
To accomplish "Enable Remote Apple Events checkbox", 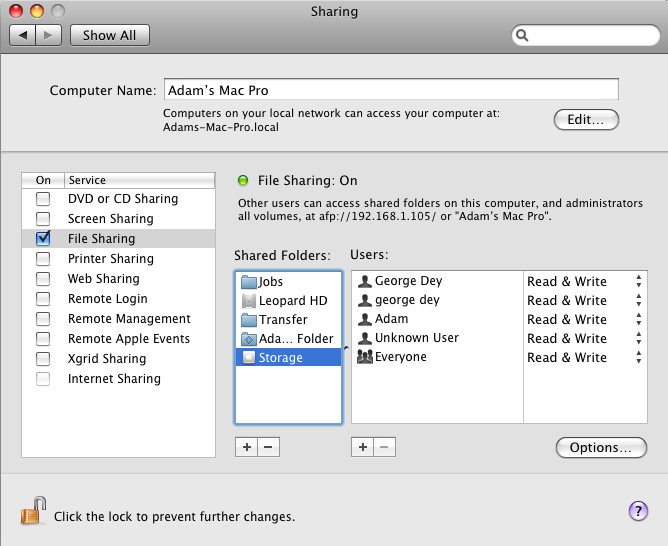I will tap(43, 339).
